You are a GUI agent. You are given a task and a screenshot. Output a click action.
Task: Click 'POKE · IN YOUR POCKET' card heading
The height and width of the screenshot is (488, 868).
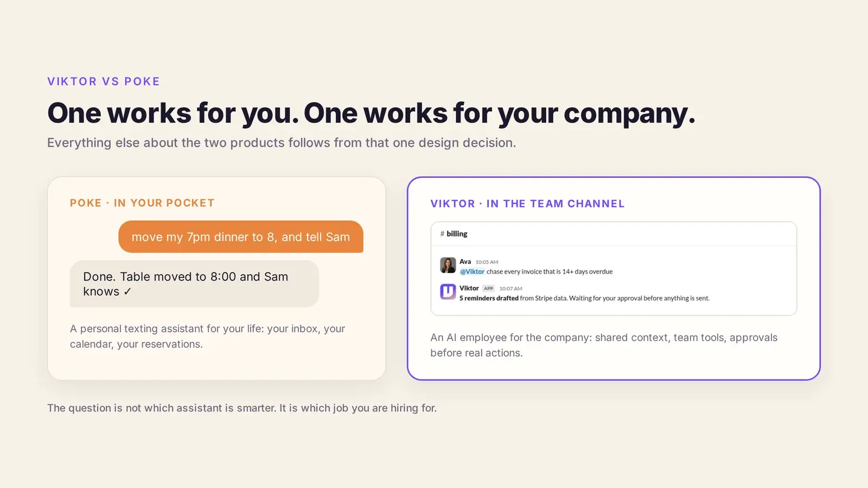[142, 203]
